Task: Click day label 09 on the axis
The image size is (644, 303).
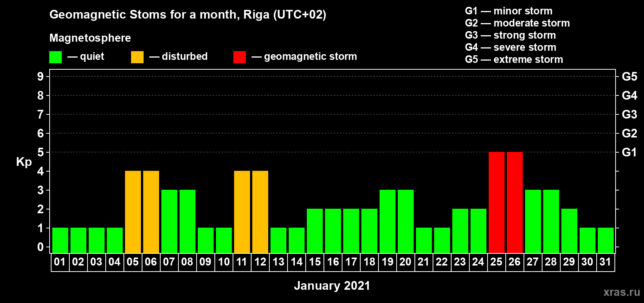Action: [205, 262]
